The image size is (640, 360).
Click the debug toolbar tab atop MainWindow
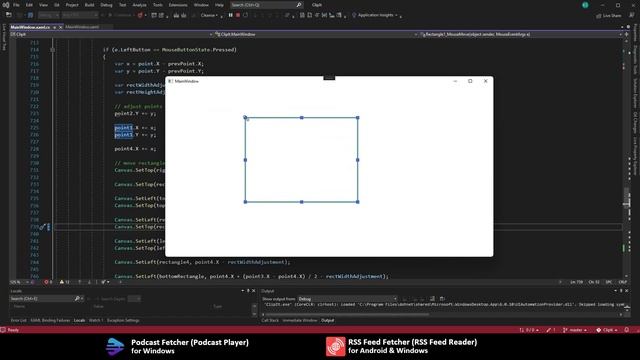329,78
